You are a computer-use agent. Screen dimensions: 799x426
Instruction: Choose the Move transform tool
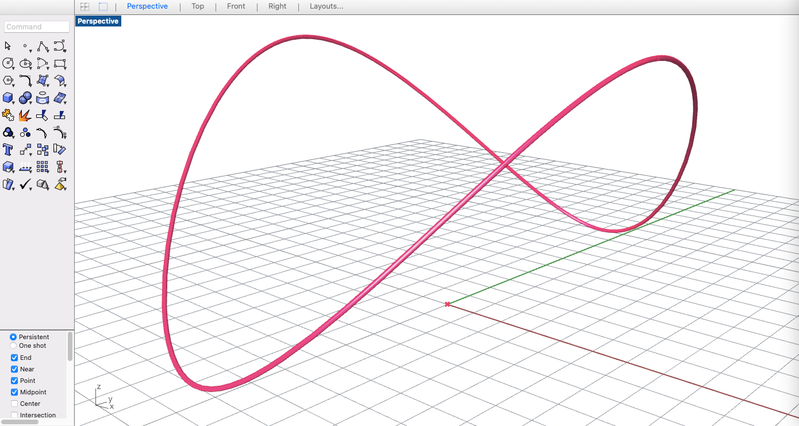click(25, 150)
